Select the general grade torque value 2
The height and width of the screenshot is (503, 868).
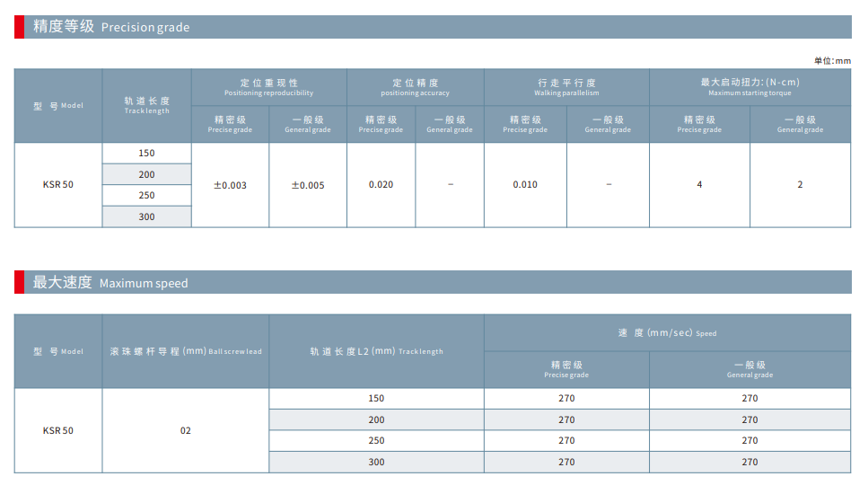(800, 185)
